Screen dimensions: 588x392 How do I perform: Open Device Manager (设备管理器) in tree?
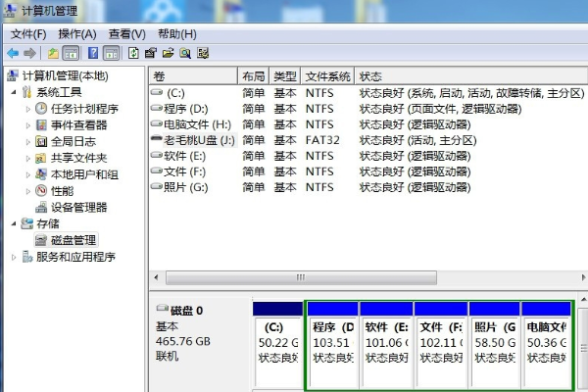pos(78,208)
